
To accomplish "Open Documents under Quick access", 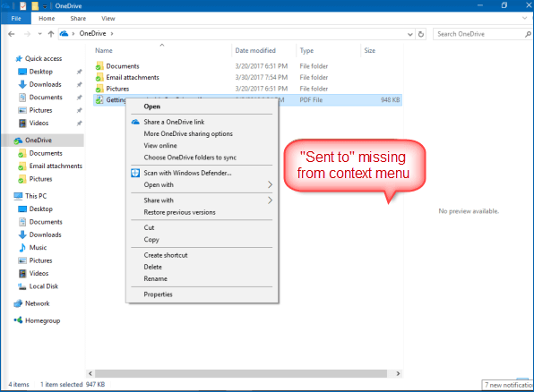I will pos(46,98).
